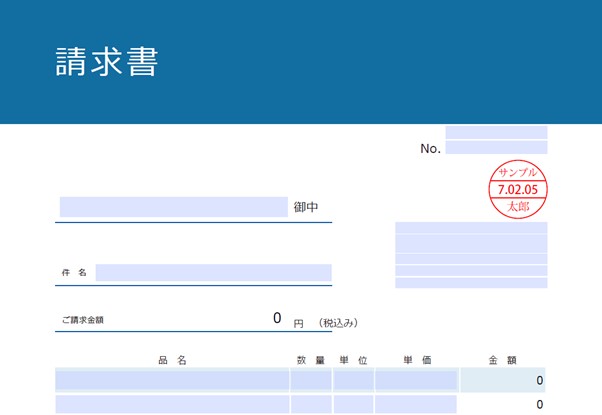Select the blue field above the No. row
Viewport: 602px width, 415px height.
(496, 132)
